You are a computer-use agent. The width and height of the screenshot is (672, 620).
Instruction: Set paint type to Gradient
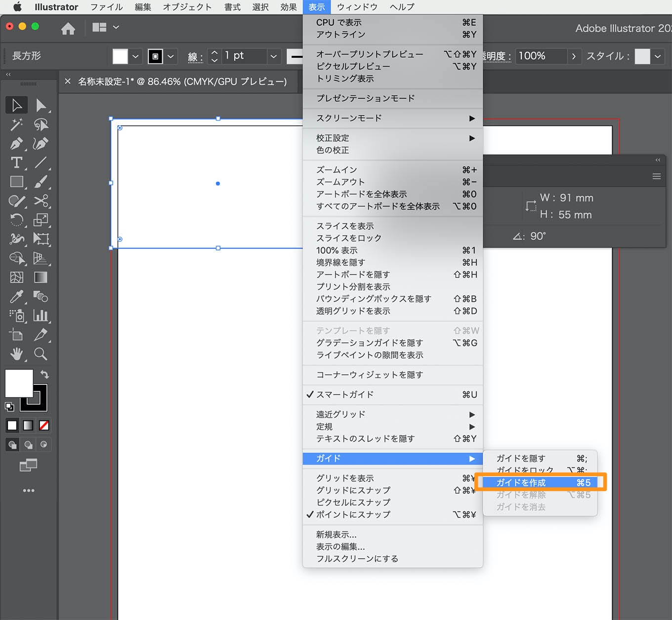[x=28, y=425]
